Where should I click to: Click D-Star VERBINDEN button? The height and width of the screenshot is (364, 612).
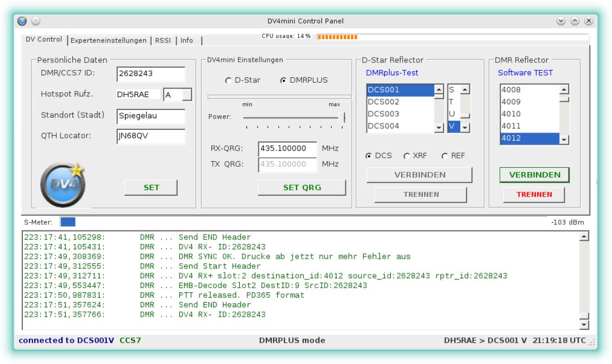click(420, 175)
